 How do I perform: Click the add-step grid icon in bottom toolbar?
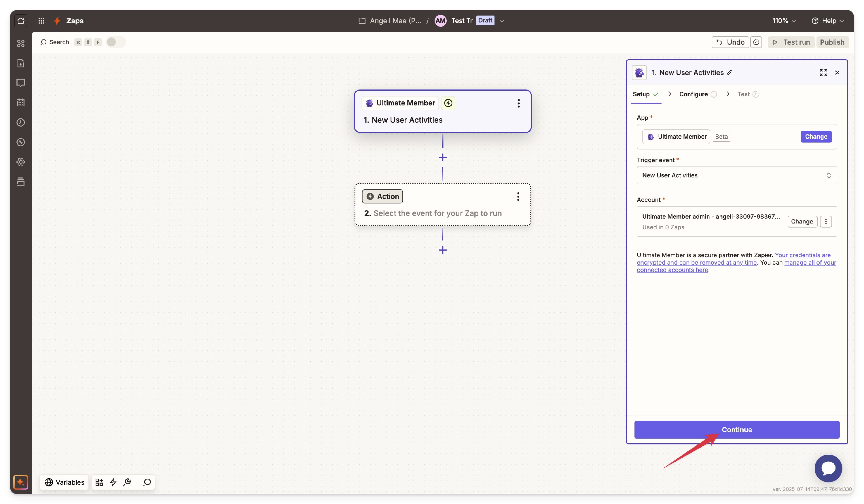(99, 482)
